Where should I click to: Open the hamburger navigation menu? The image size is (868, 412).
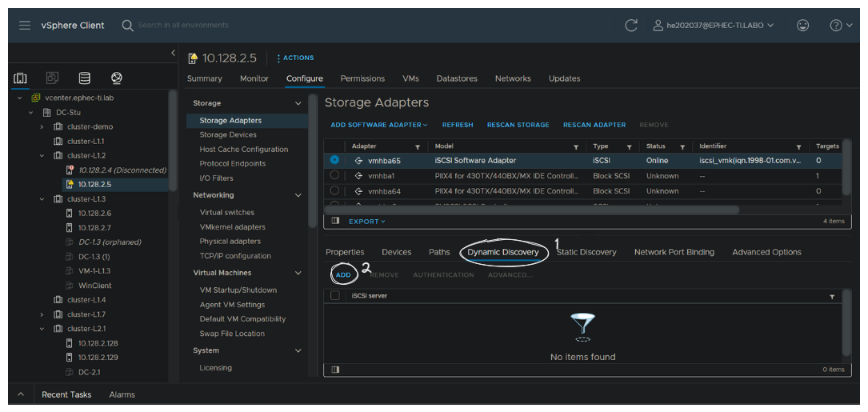coord(24,26)
